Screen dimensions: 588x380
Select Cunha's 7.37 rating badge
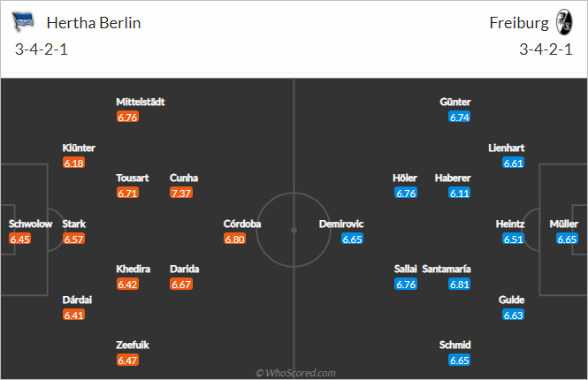181,193
